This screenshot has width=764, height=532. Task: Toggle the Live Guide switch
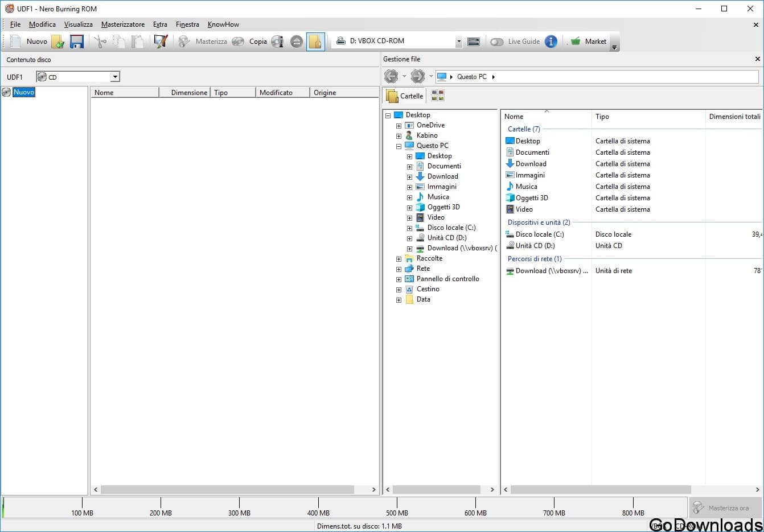497,42
